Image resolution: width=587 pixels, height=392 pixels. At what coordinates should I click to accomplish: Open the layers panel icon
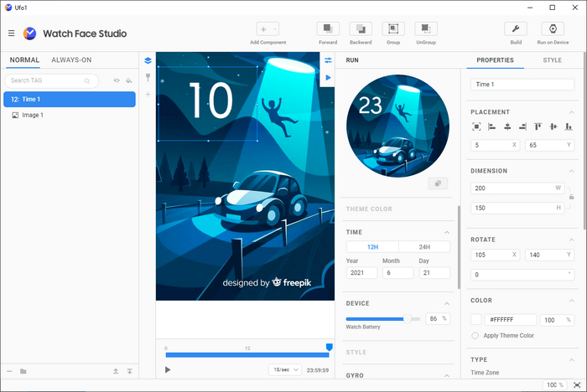click(x=148, y=60)
